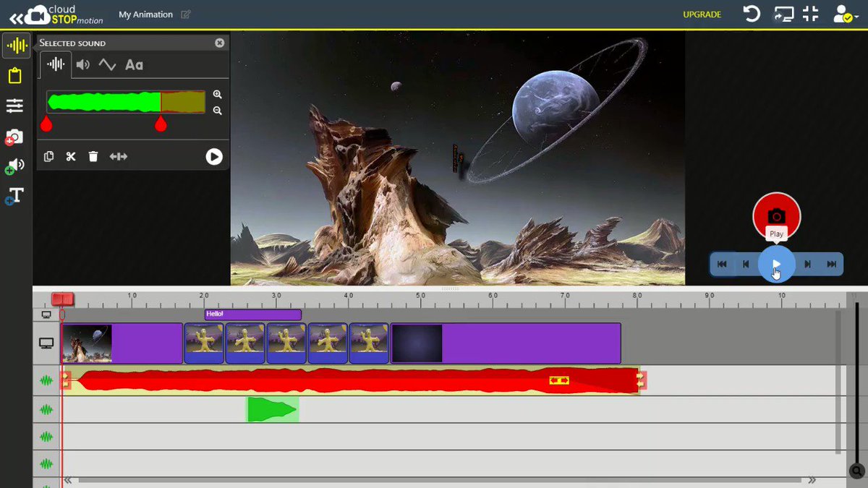Jump to the first frame
Screen dimensions: 868x488
722,264
